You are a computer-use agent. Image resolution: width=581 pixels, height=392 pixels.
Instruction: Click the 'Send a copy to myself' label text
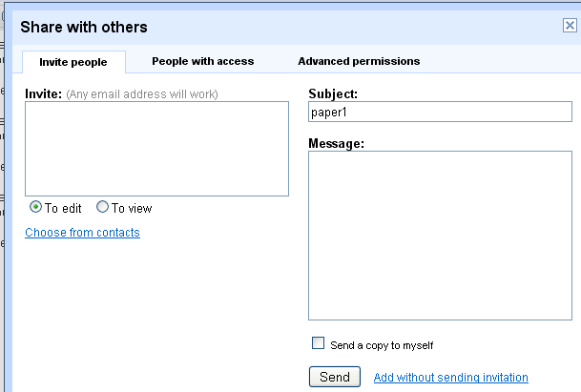[x=382, y=345]
